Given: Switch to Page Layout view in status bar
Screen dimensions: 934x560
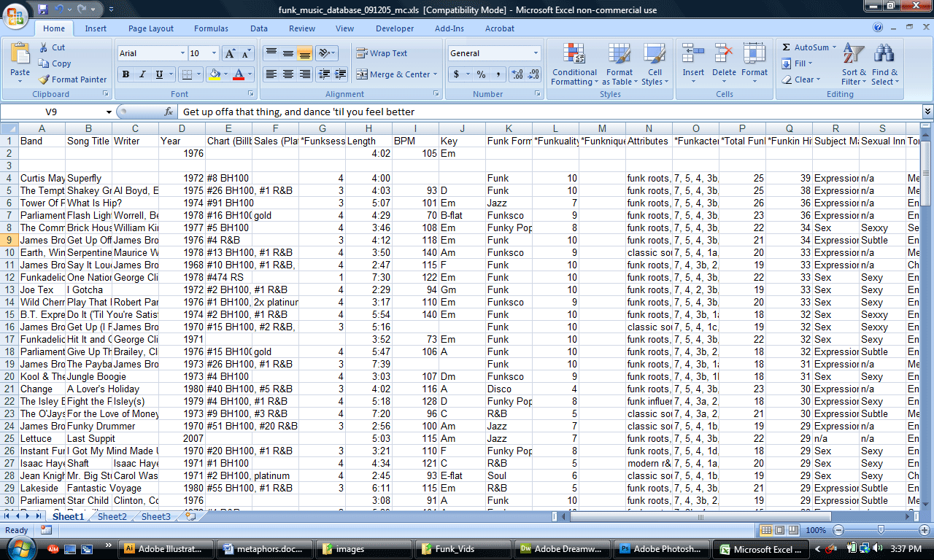Looking at the screenshot, I should pos(779,530).
